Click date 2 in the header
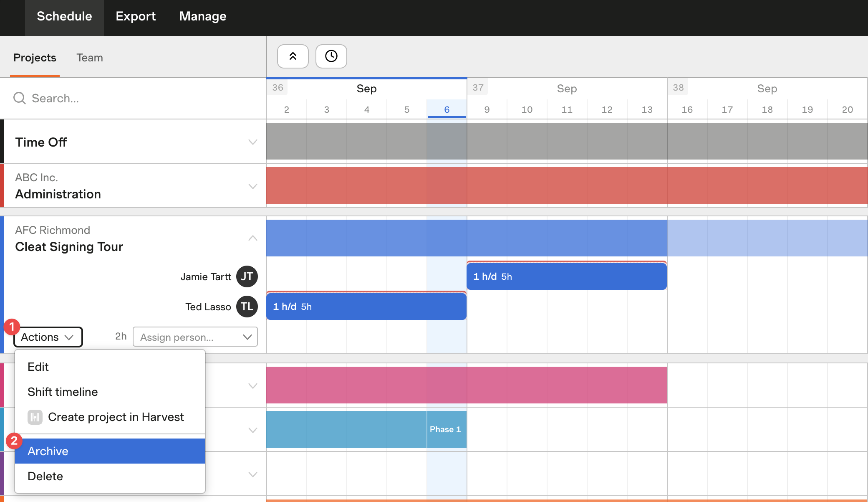This screenshot has height=502, width=868. [x=287, y=109]
